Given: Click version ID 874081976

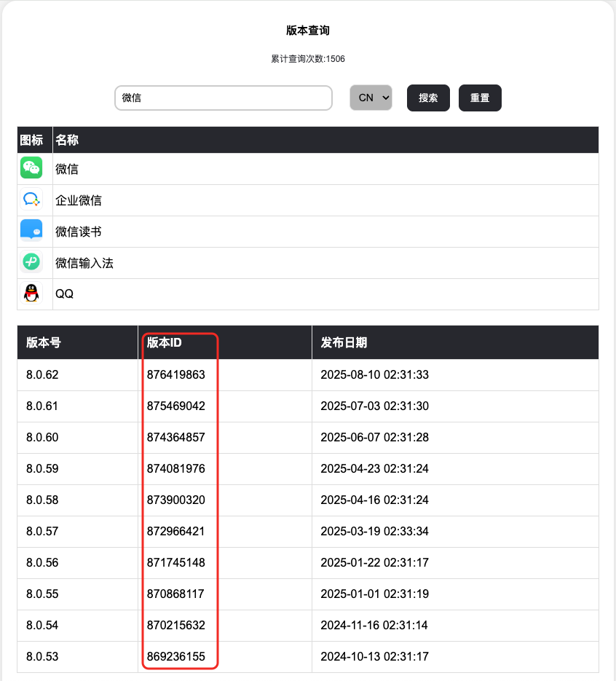Looking at the screenshot, I should pyautogui.click(x=175, y=468).
